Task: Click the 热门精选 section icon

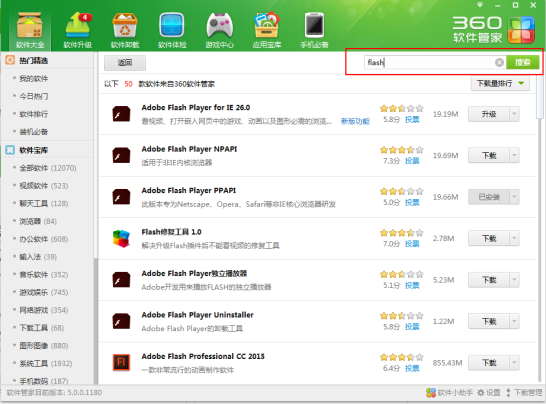Action: (x=10, y=60)
